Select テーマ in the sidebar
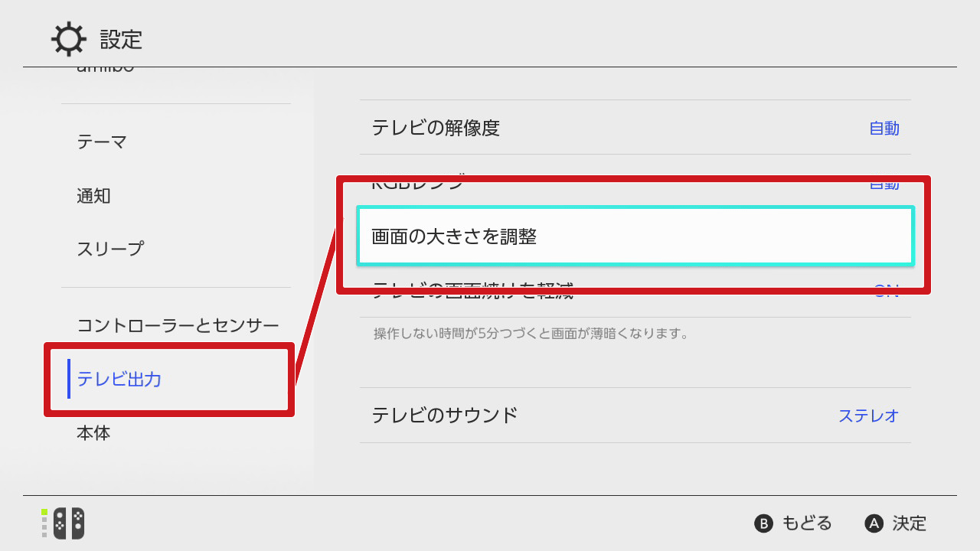 102,142
